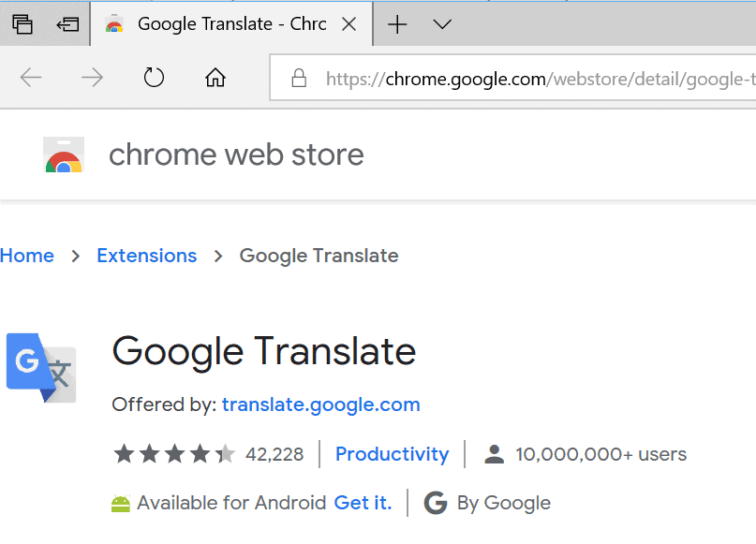Click the green Android icon
The height and width of the screenshot is (544, 756).
point(121,503)
